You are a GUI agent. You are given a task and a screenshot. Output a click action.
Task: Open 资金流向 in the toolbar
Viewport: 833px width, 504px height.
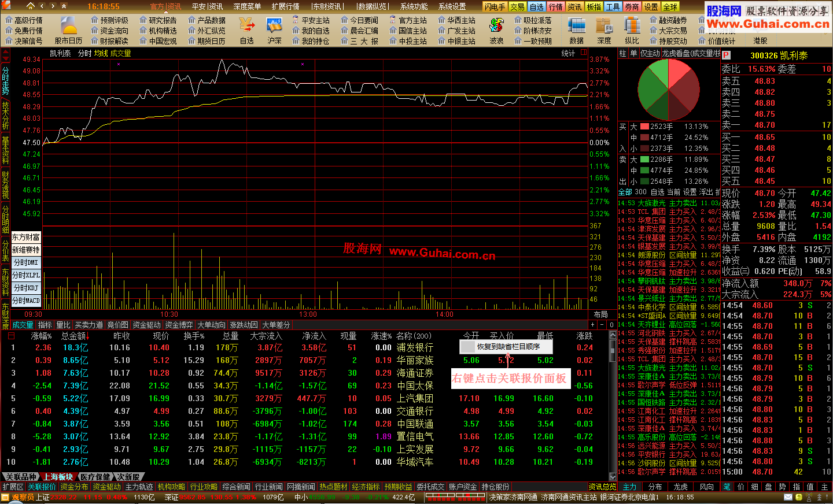pyautogui.click(x=109, y=31)
